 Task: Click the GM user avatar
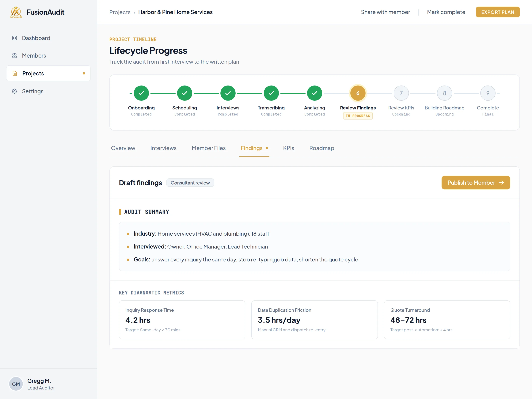(x=16, y=384)
